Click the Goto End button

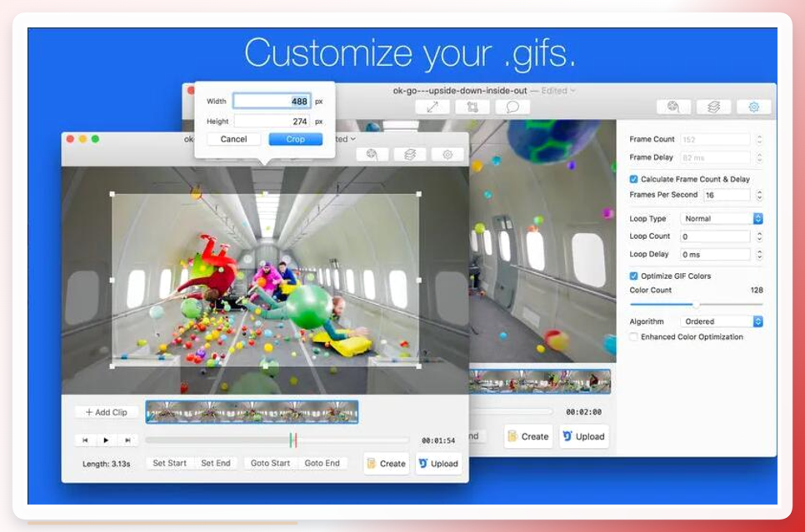[322, 463]
